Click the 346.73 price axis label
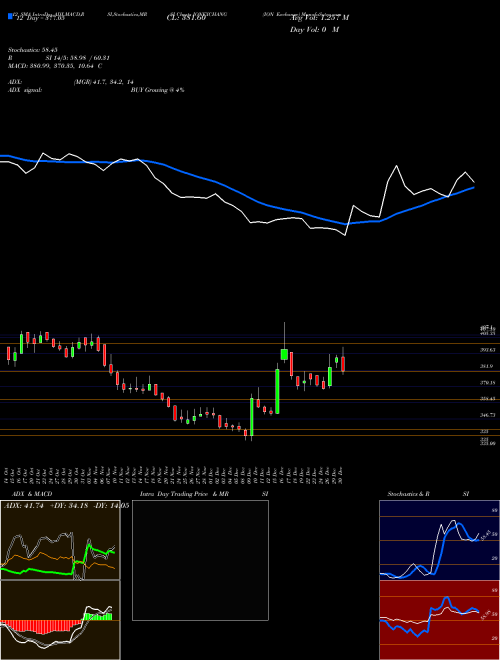Image resolution: width=500 pixels, height=660 pixels. tap(488, 415)
